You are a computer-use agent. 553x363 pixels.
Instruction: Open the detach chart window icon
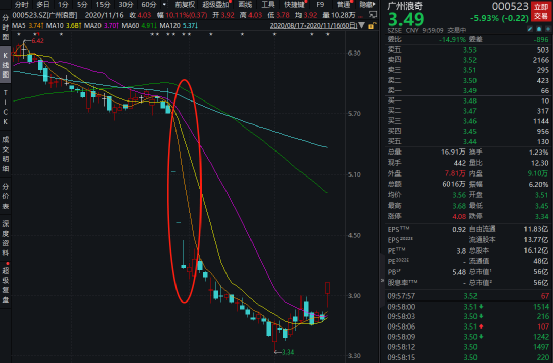pos(372,15)
